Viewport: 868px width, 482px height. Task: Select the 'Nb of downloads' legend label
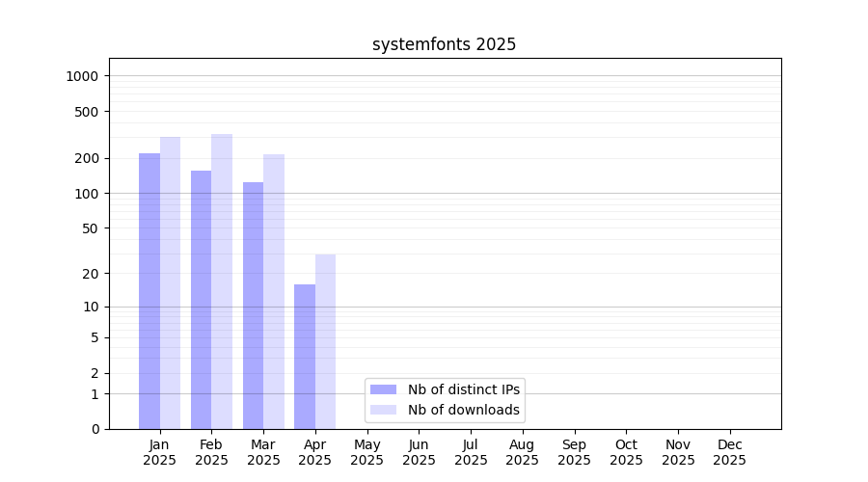(464, 410)
